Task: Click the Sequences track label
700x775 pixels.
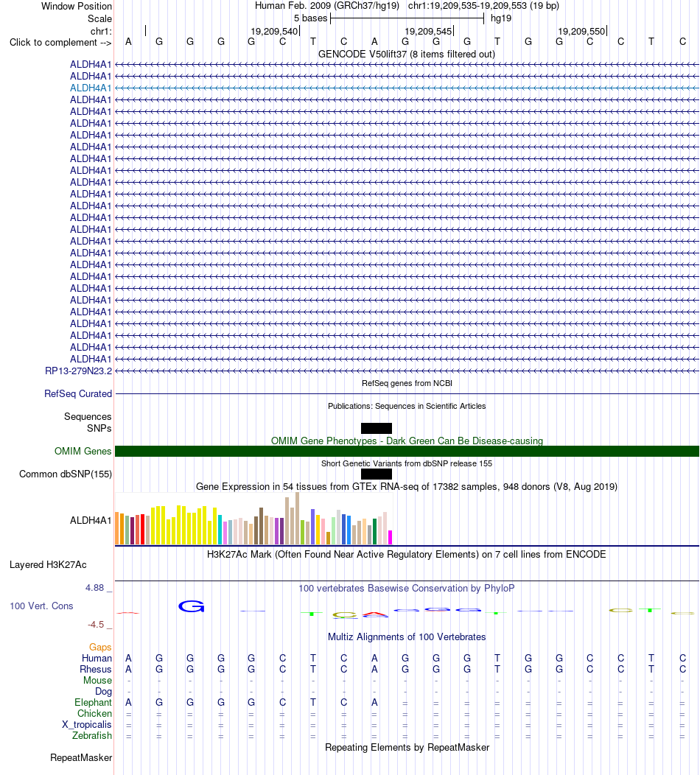Action: (88, 417)
